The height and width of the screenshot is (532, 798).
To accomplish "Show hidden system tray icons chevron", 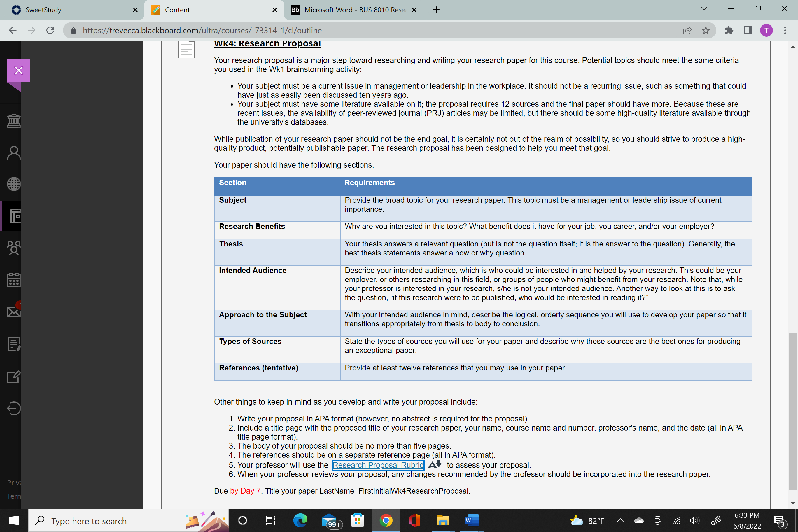I will 620,520.
